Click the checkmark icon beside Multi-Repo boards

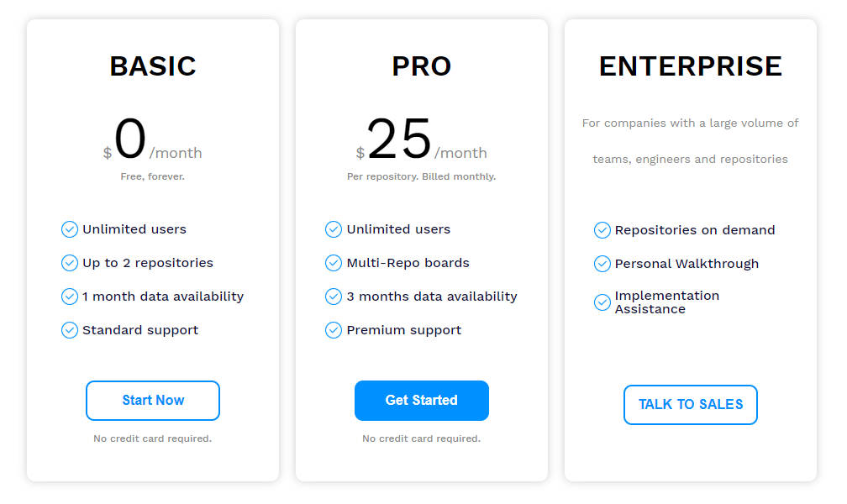coord(334,262)
